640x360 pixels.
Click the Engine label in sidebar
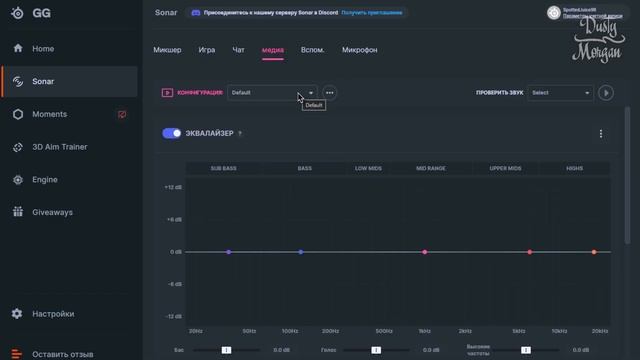point(45,180)
